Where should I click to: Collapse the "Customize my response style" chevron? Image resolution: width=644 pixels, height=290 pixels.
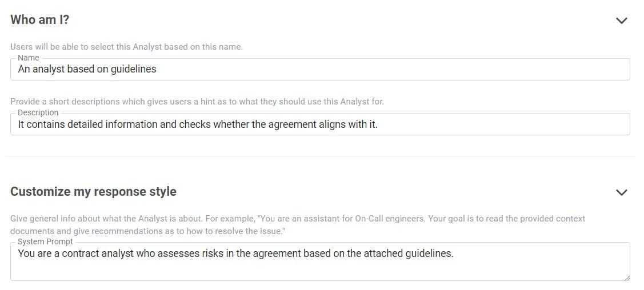coord(622,192)
